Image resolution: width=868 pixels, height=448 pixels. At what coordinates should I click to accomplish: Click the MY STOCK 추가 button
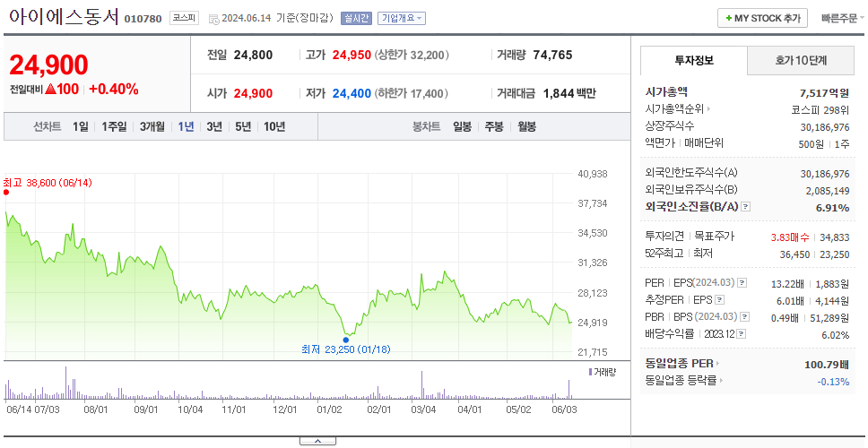[x=763, y=18]
